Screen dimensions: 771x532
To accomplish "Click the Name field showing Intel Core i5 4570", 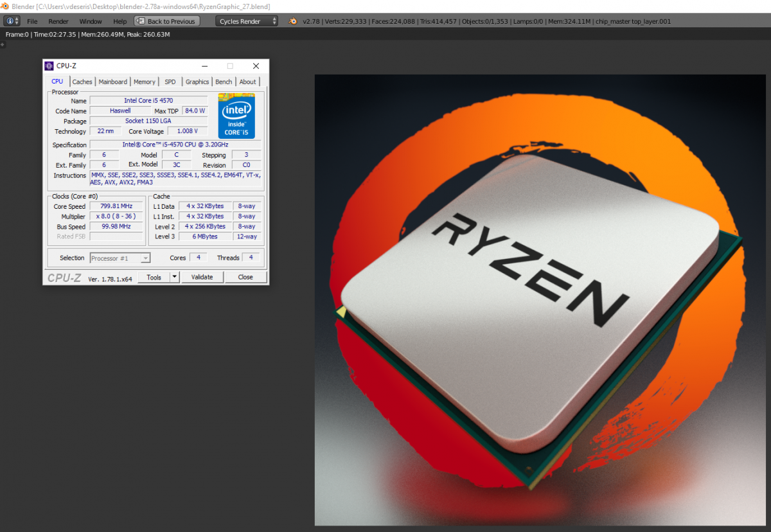I will pyautogui.click(x=148, y=101).
